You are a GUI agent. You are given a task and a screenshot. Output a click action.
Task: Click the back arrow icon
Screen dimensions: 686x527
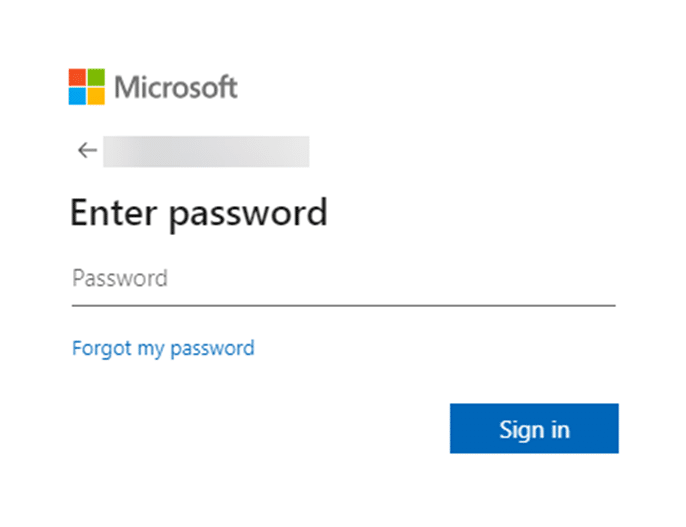coord(87,151)
